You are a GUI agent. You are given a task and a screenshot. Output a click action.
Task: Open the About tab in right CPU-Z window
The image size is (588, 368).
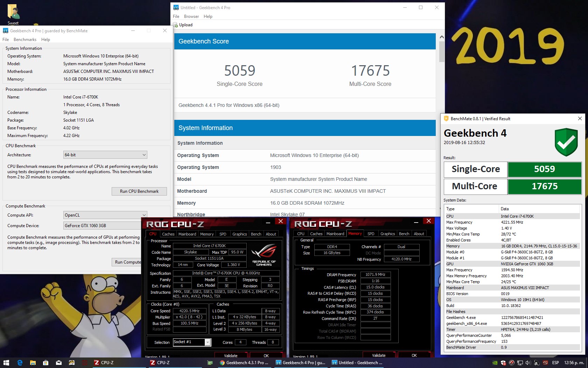tap(419, 234)
